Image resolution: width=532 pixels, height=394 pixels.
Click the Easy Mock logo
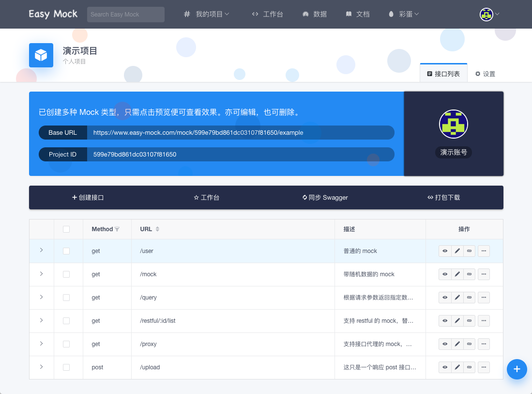point(53,14)
